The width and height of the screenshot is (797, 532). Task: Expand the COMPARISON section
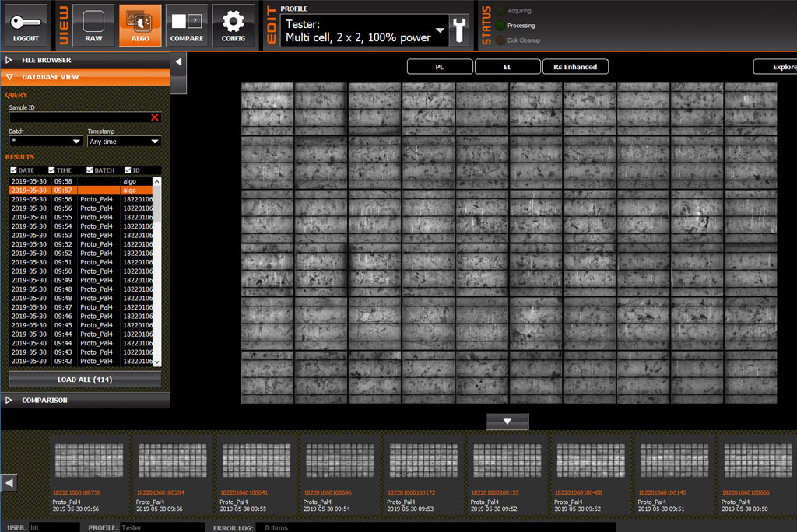(85, 401)
